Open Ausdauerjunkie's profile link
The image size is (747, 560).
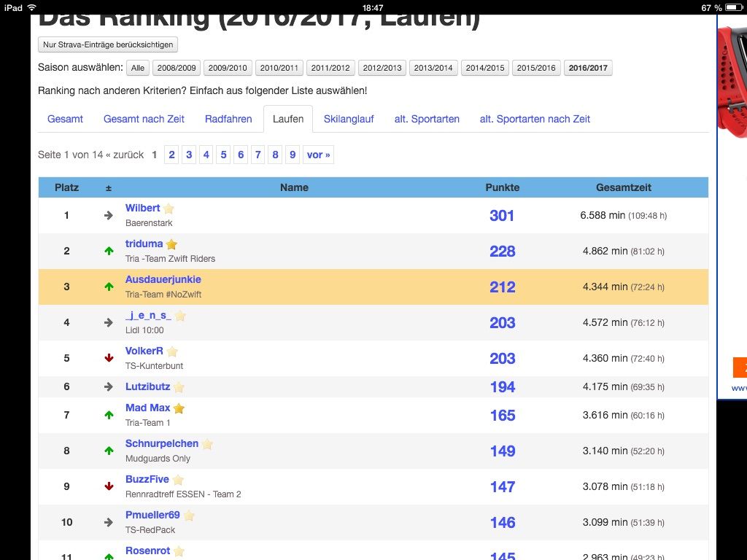tap(163, 279)
